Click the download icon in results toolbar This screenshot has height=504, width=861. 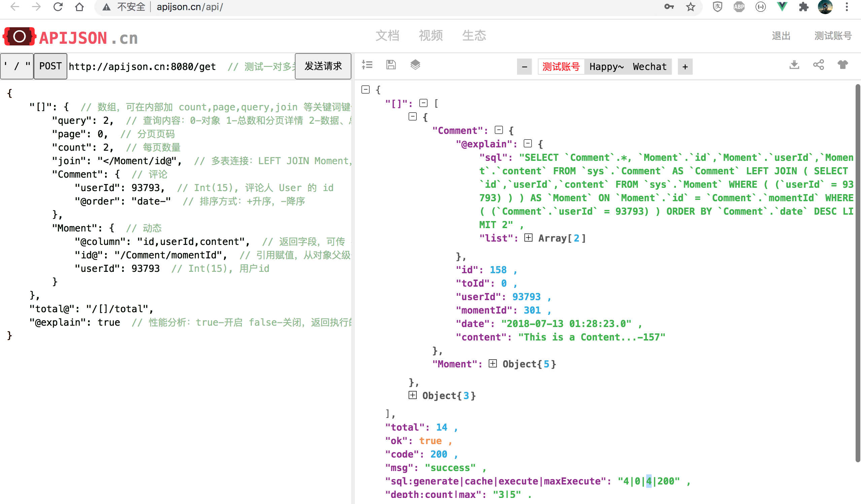(x=794, y=65)
